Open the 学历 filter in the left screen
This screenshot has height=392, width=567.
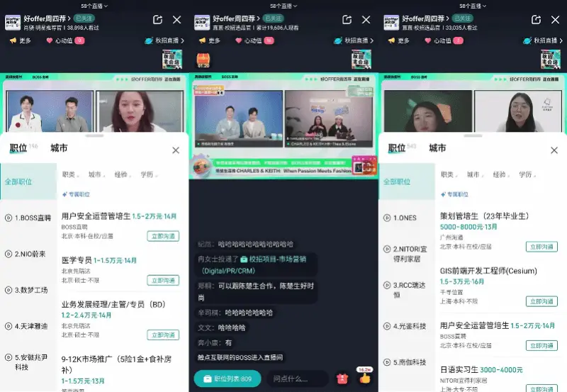click(149, 174)
